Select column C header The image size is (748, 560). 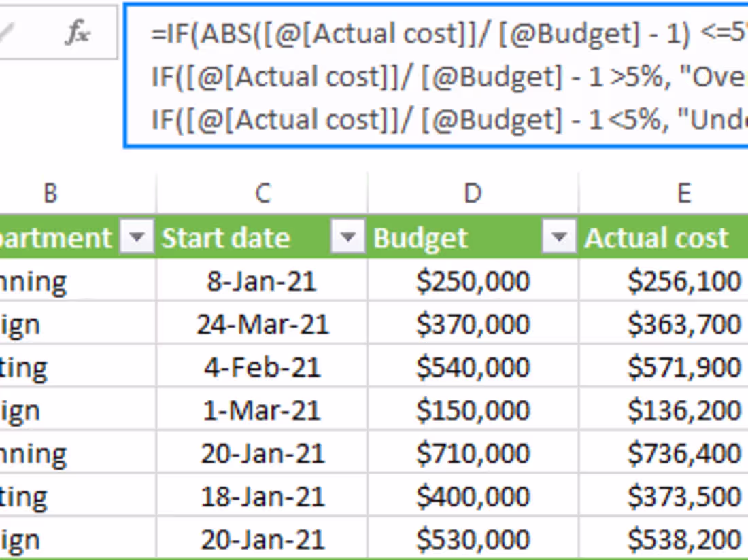pyautogui.click(x=262, y=194)
